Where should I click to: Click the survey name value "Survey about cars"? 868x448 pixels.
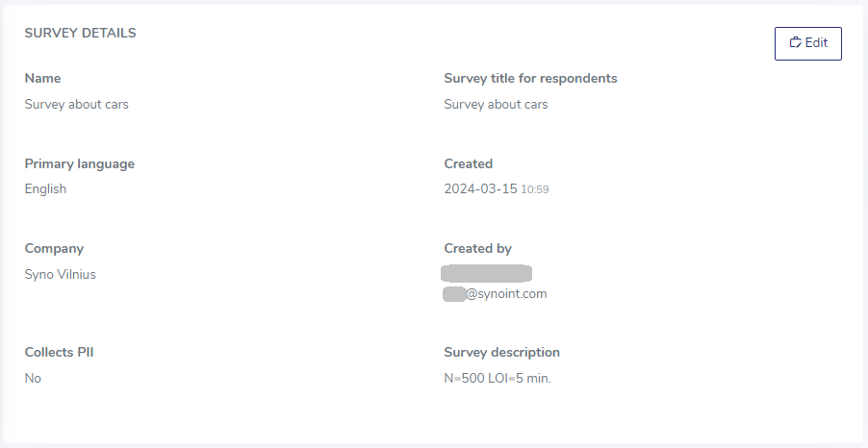(x=76, y=105)
